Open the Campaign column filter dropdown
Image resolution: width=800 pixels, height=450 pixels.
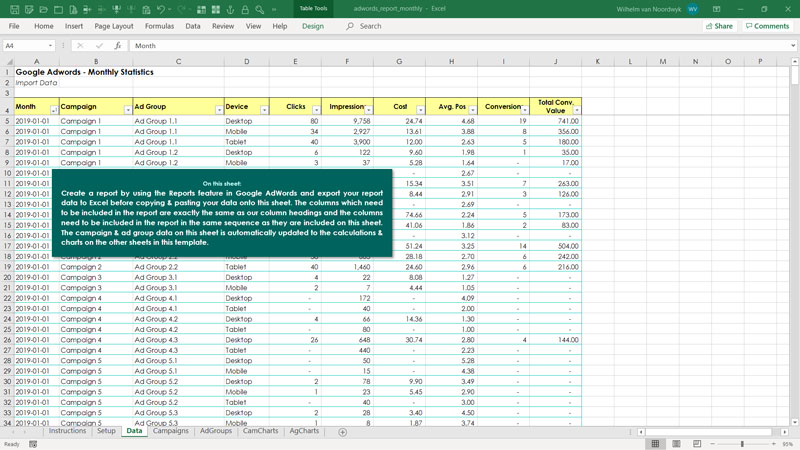(x=128, y=110)
